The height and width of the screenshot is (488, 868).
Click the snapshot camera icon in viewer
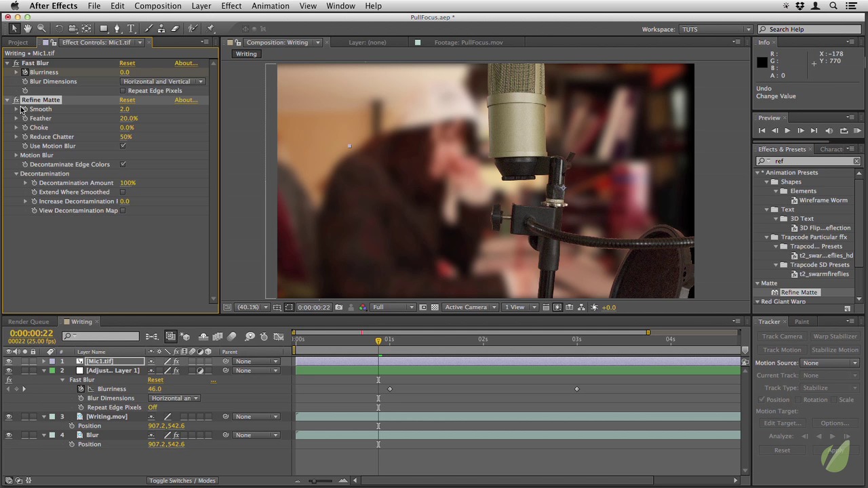click(338, 308)
